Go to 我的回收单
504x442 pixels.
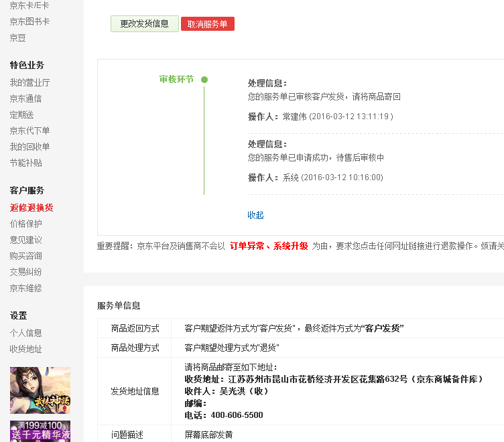(x=29, y=147)
